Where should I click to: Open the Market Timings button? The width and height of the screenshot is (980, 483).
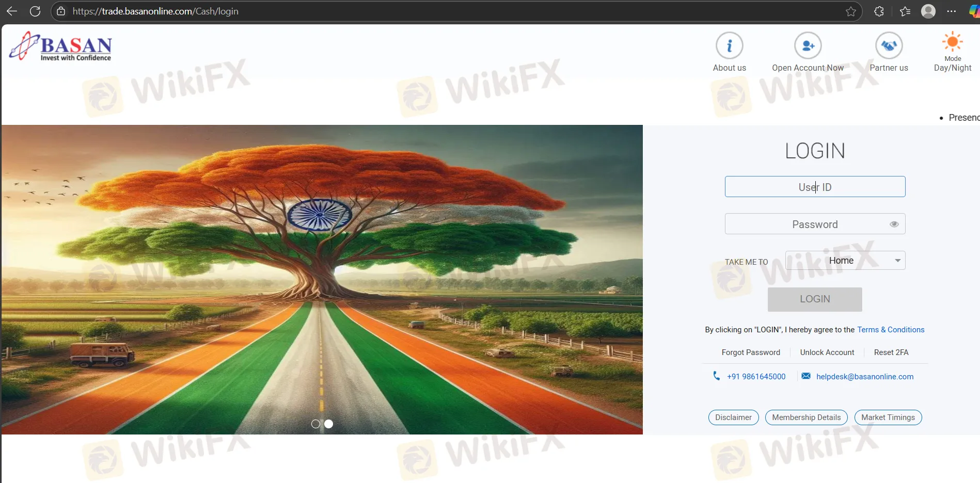point(888,417)
